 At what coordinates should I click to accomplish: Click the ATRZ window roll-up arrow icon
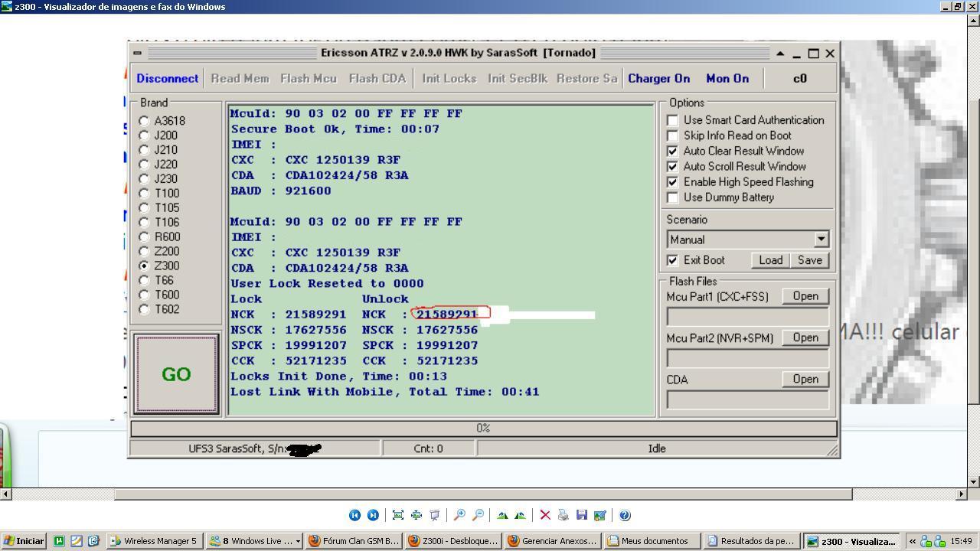point(780,54)
